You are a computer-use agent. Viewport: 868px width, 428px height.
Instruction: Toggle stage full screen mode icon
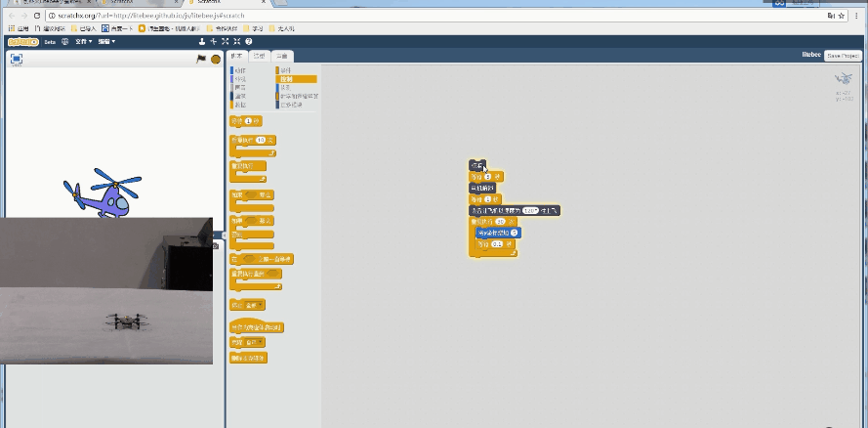pos(16,59)
